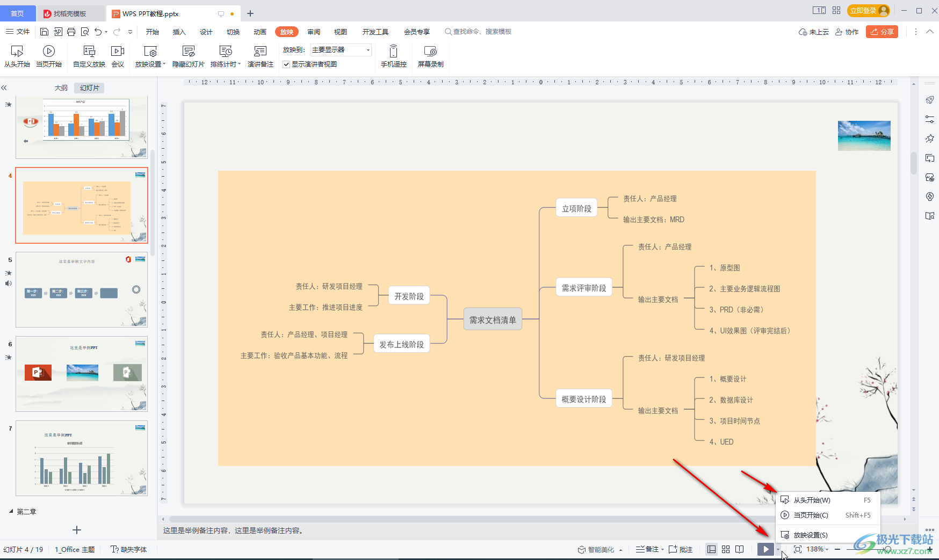Click the redo icon
The width and height of the screenshot is (939, 560).
(x=117, y=32)
